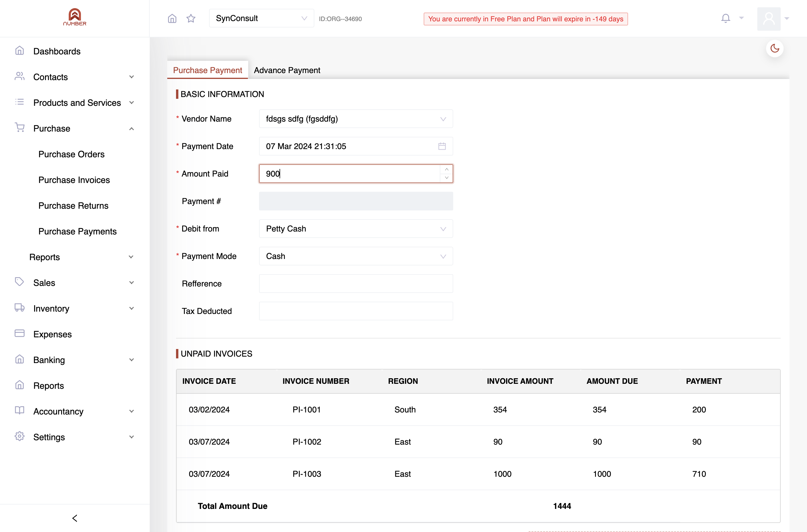The height and width of the screenshot is (532, 807).
Task: Click the Number logo
Action: tap(75, 17)
